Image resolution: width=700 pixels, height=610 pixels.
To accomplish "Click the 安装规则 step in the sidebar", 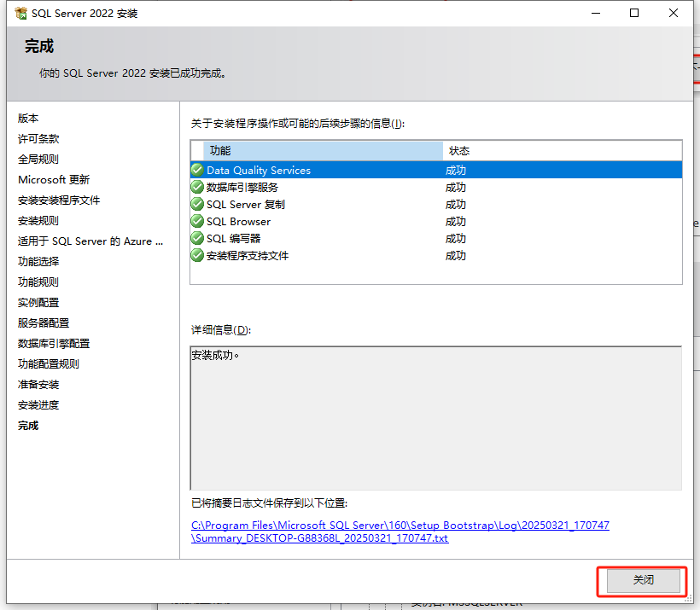I will 38,221.
